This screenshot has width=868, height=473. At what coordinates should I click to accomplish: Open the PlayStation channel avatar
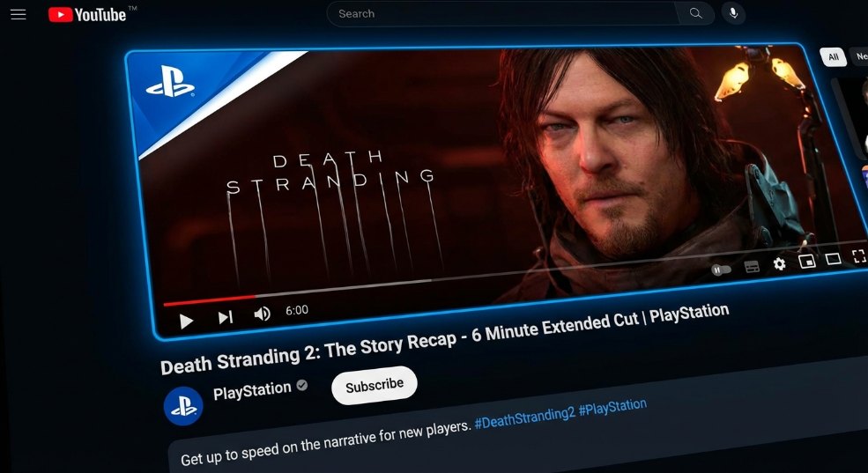click(183, 406)
